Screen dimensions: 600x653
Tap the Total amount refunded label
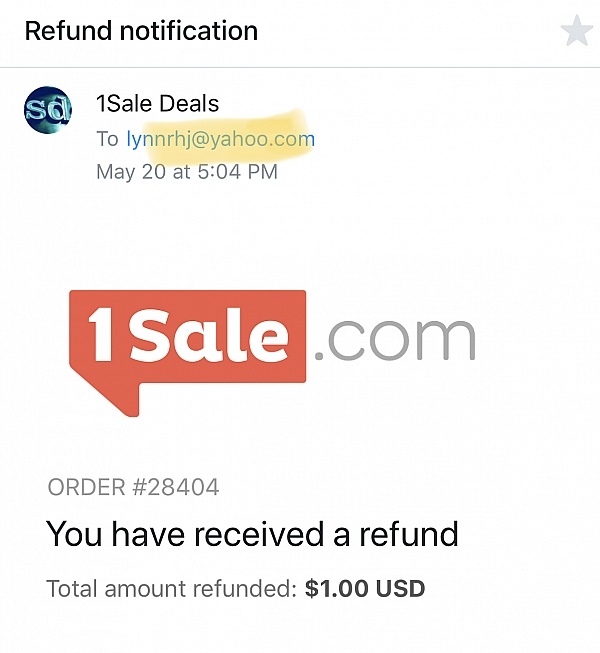coord(172,588)
